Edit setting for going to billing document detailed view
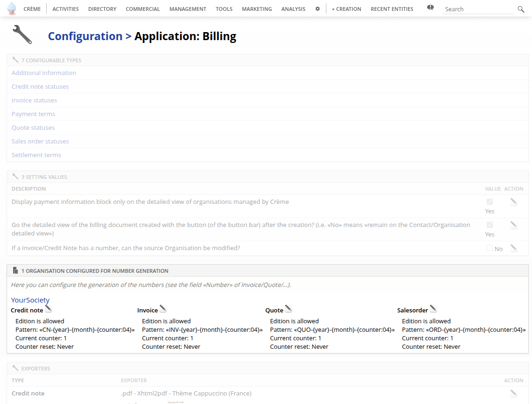 514,225
